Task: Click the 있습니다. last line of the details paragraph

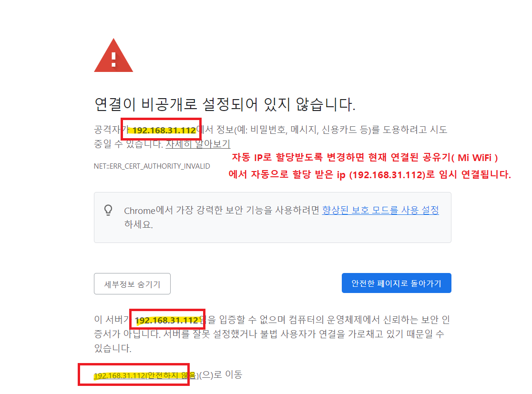Action: click(x=113, y=348)
